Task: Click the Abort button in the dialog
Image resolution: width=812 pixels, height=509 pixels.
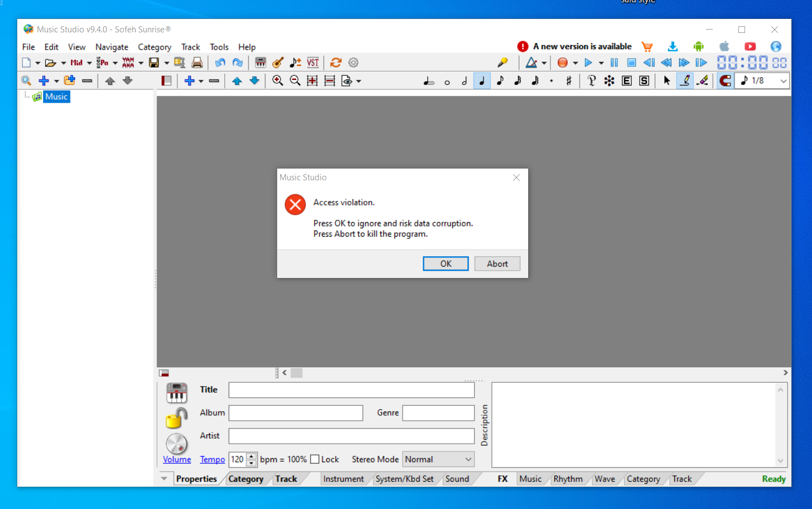Action: pos(497,263)
